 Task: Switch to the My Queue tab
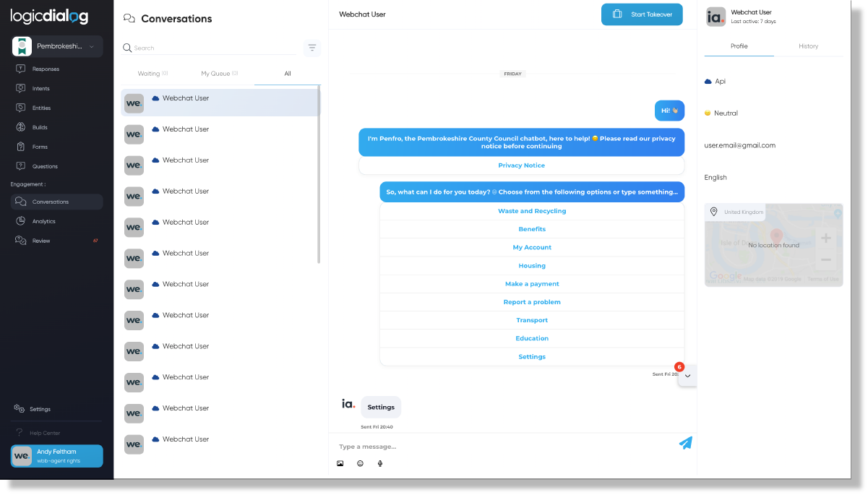click(x=218, y=73)
